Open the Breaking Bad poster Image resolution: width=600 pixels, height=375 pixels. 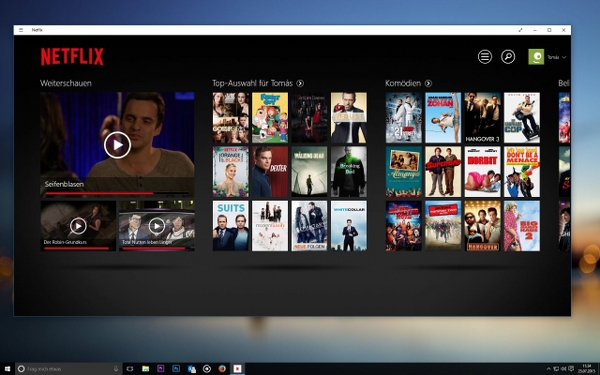coord(349,172)
